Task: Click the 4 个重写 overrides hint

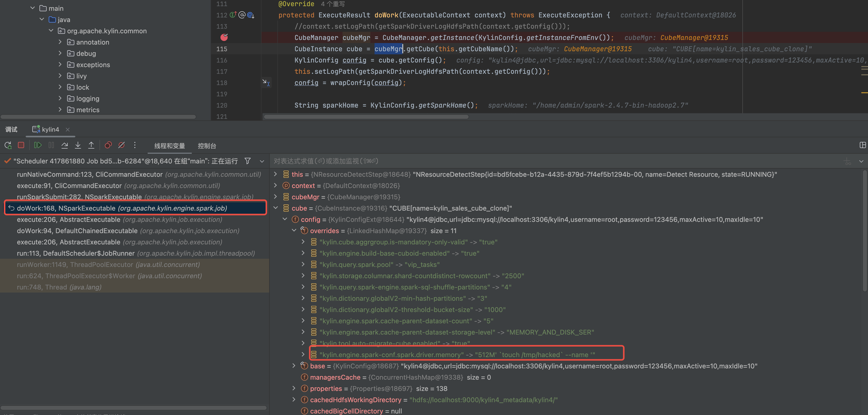Action: tap(332, 4)
